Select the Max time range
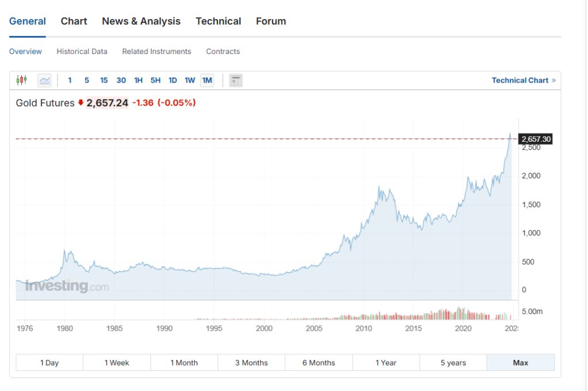 520,362
